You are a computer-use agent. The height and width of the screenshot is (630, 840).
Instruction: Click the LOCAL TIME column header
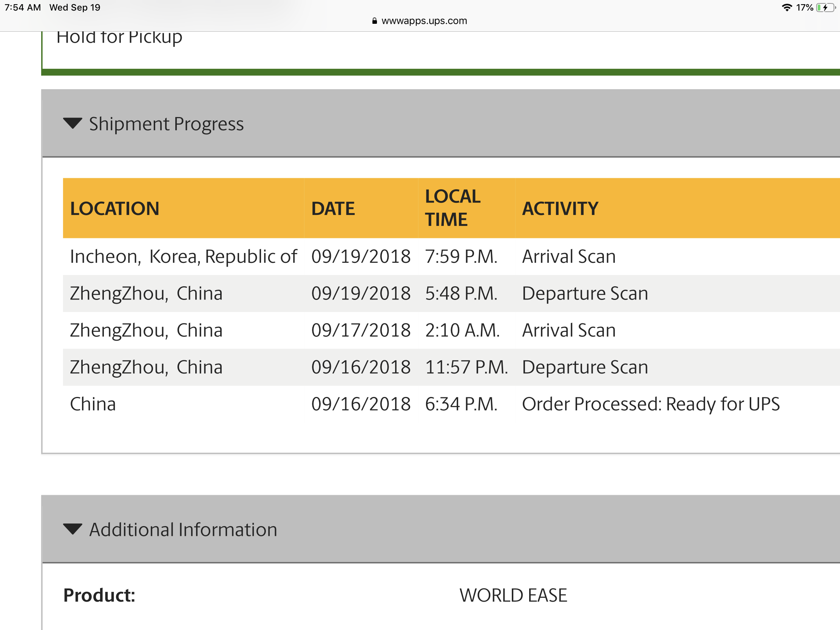click(452, 208)
